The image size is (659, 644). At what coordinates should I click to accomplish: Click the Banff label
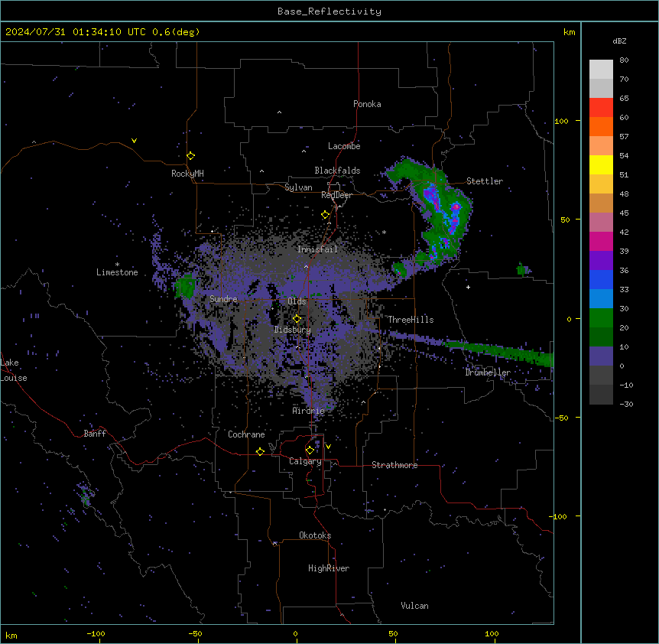[95, 434]
